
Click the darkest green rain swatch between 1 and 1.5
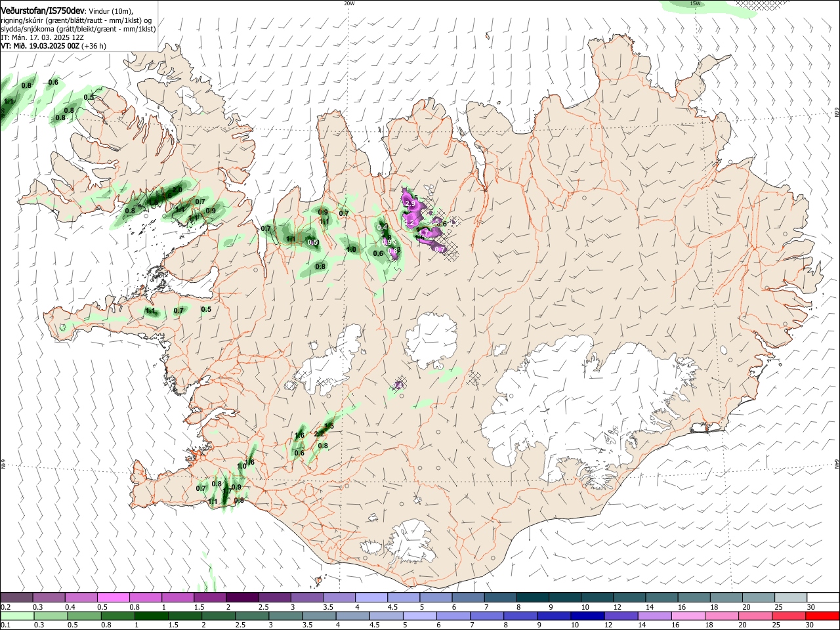pyautogui.click(x=151, y=616)
